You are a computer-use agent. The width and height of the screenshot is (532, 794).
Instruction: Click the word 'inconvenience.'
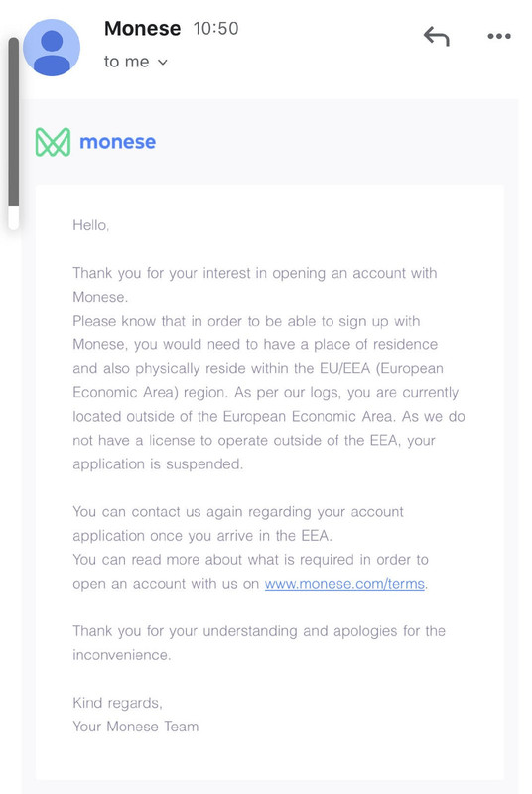pyautogui.click(x=121, y=655)
